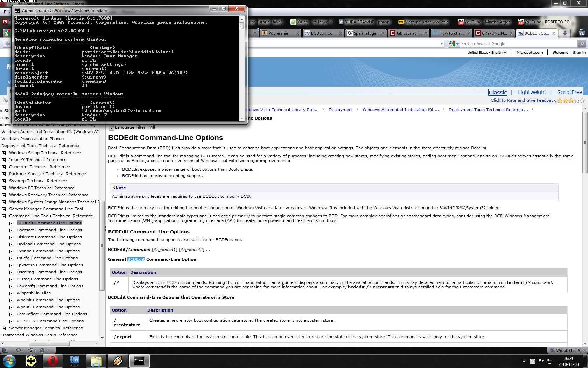Open Oscdimg Command-Line Options item
The width and height of the screenshot is (588, 368).
point(49,272)
